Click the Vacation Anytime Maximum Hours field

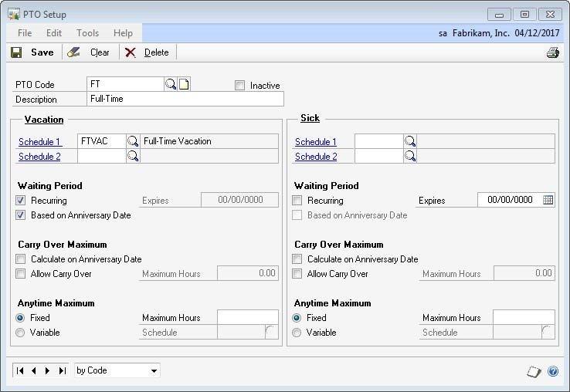[x=248, y=317]
